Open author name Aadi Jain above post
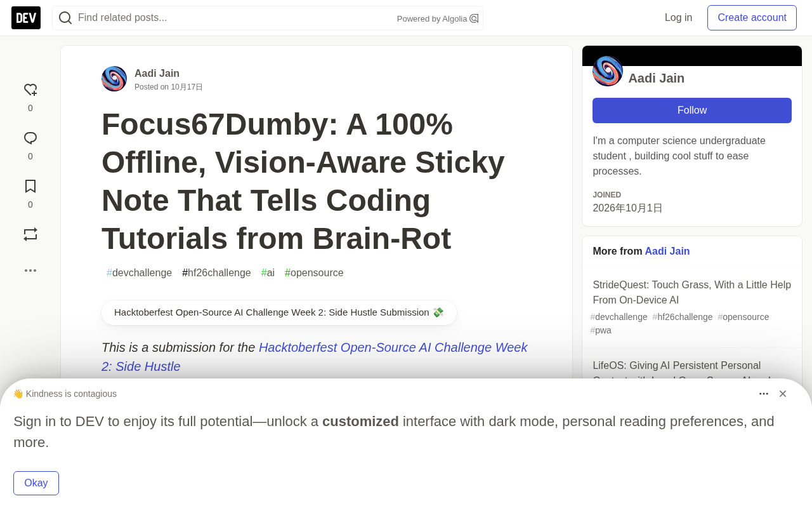 click(157, 74)
